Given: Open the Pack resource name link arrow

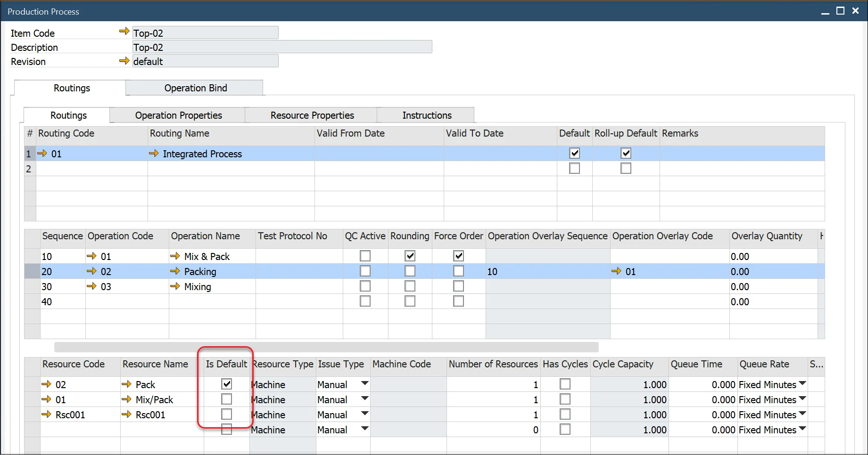Looking at the screenshot, I should (126, 384).
